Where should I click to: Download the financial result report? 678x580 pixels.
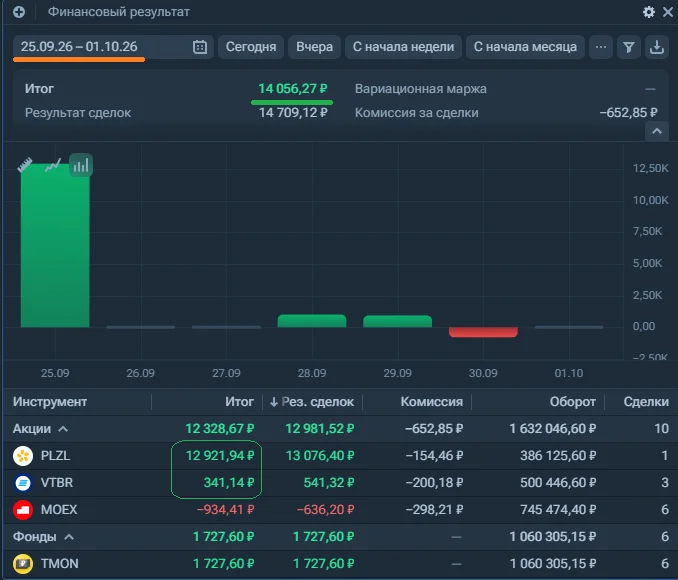(x=657, y=47)
